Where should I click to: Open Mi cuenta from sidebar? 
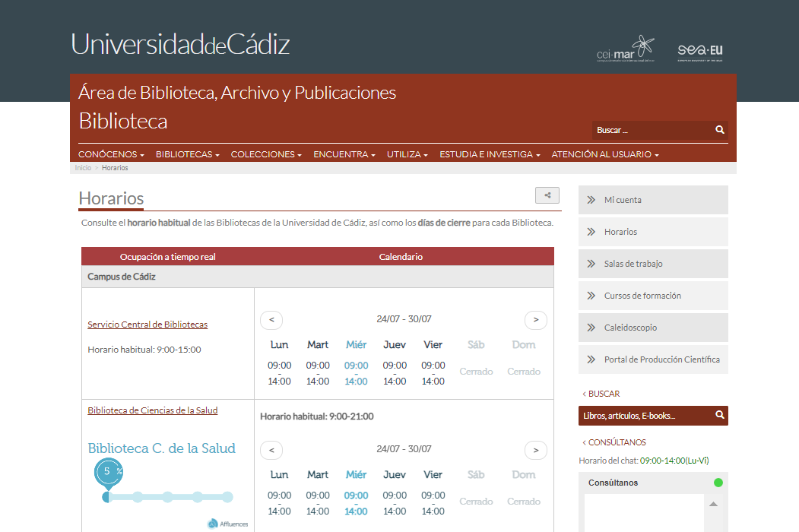653,200
